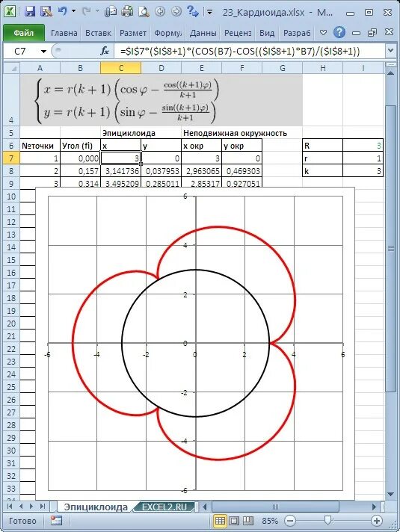Open the Рецензирование ribbon tab
Viewport: 400px width, 532px height.
point(238,33)
